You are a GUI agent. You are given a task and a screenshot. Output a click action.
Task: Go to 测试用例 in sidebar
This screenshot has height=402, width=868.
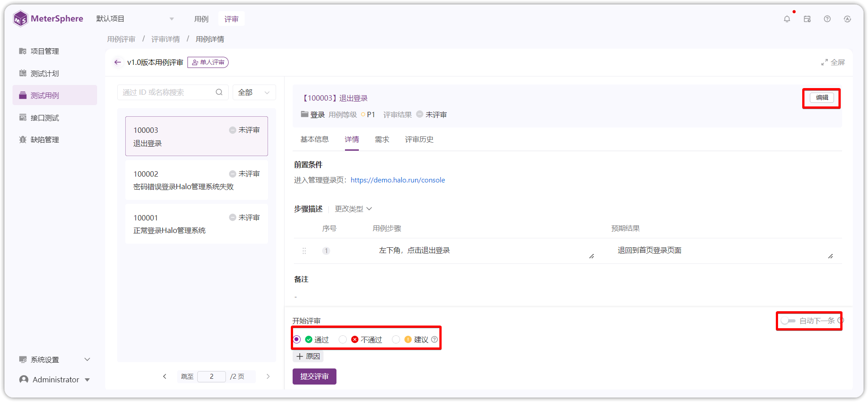pyautogui.click(x=55, y=95)
